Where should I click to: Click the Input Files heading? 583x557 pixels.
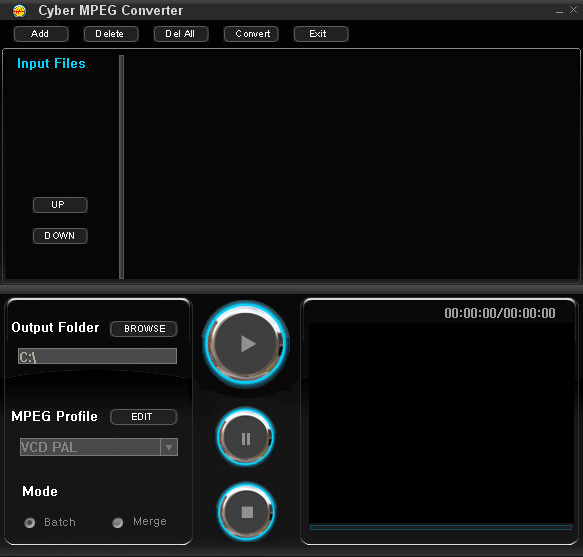pyautogui.click(x=51, y=64)
